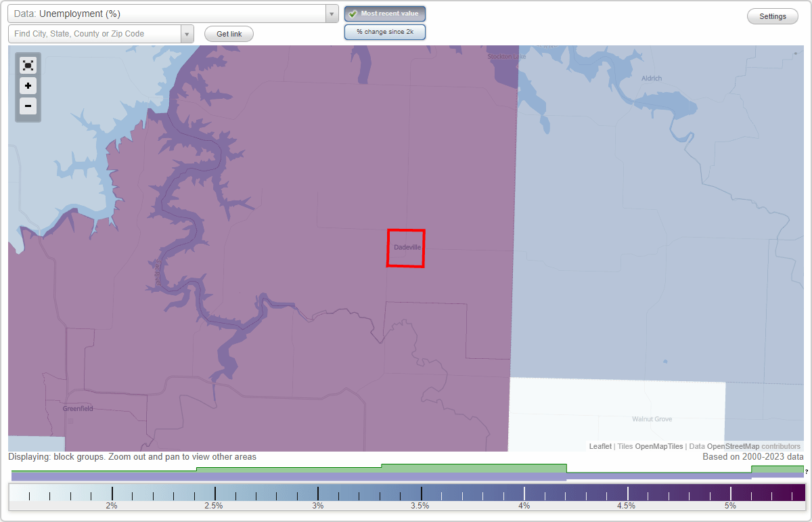Click the Greenfield town label
Screen dimensions: 812x522
point(78,409)
